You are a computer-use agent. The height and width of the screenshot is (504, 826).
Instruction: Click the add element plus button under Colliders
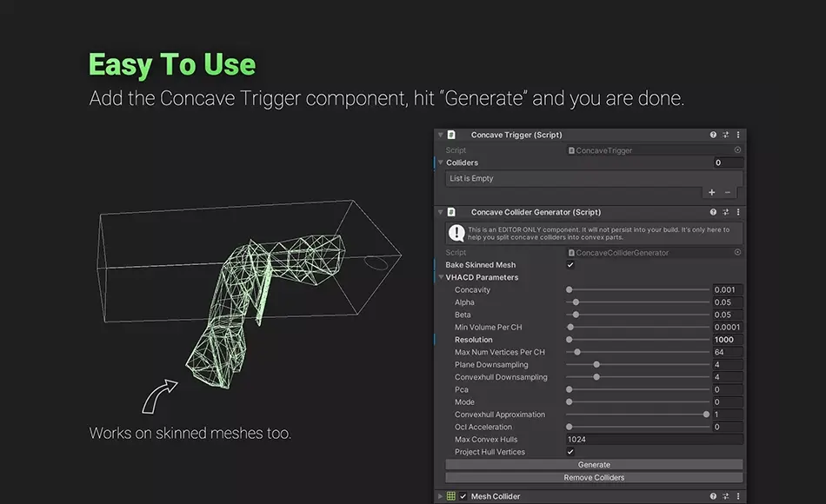click(711, 192)
